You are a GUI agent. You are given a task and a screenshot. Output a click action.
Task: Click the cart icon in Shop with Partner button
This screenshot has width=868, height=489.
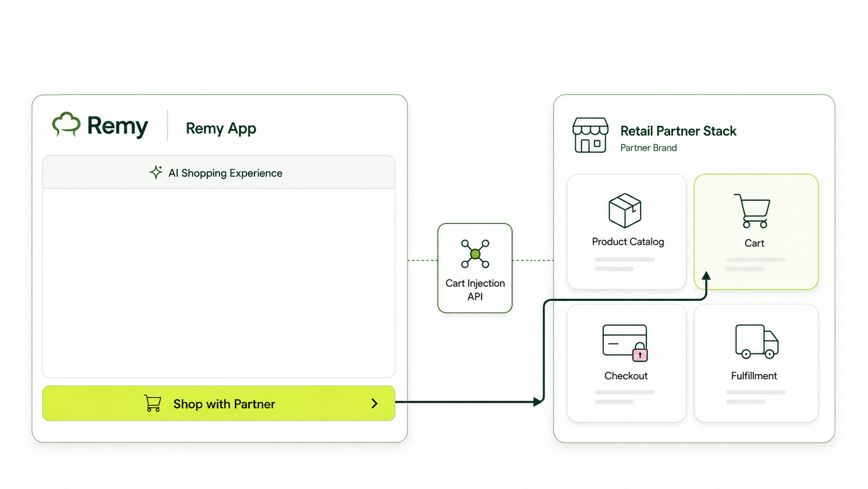pos(153,403)
